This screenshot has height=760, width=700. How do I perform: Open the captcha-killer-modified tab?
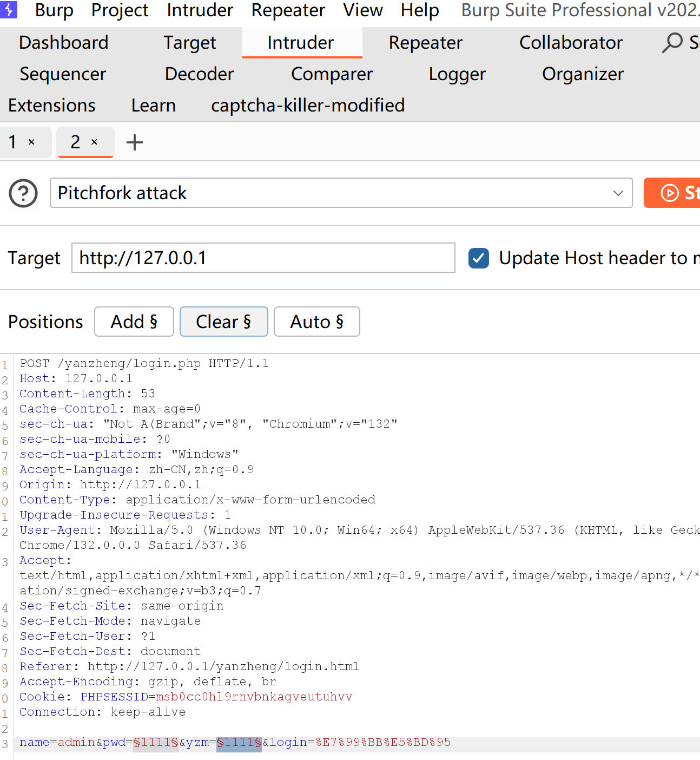coord(308,106)
